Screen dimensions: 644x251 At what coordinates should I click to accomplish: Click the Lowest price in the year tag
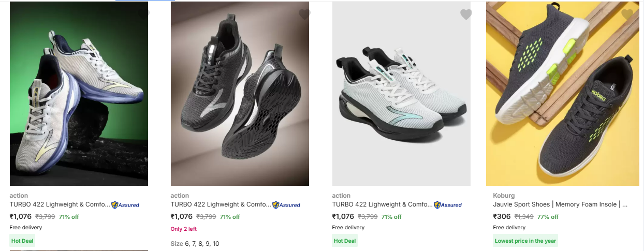525,241
